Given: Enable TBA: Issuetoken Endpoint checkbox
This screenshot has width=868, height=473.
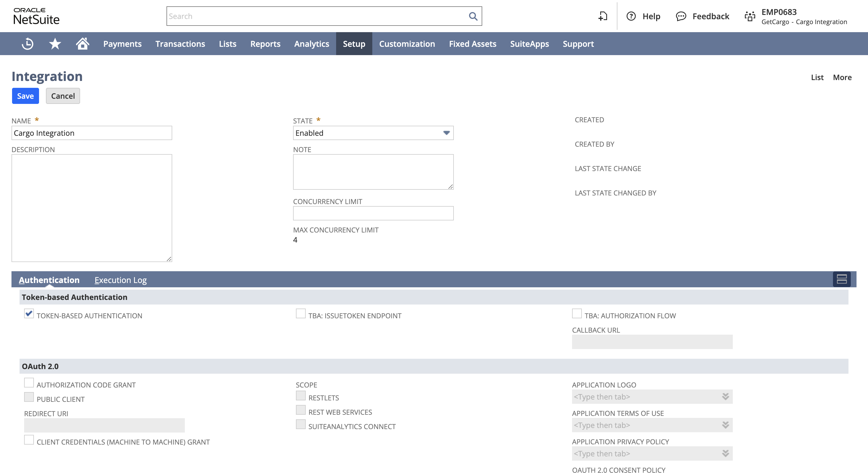Looking at the screenshot, I should click(301, 314).
